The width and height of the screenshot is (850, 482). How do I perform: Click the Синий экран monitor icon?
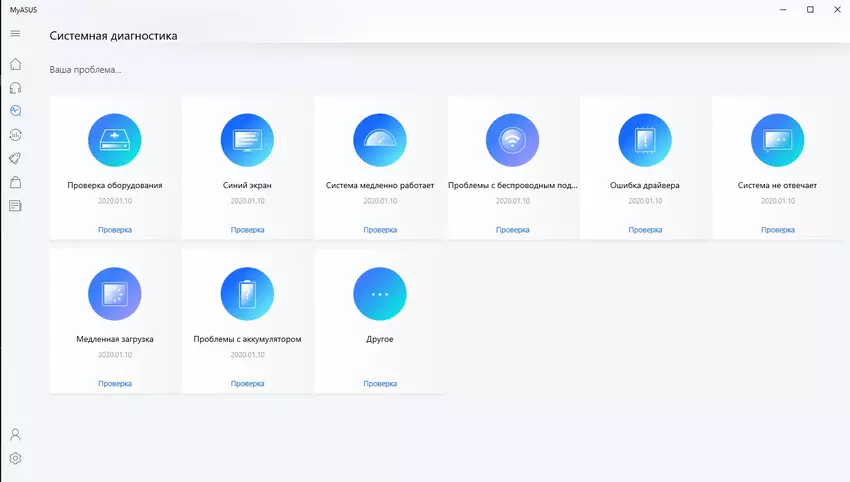pos(247,140)
